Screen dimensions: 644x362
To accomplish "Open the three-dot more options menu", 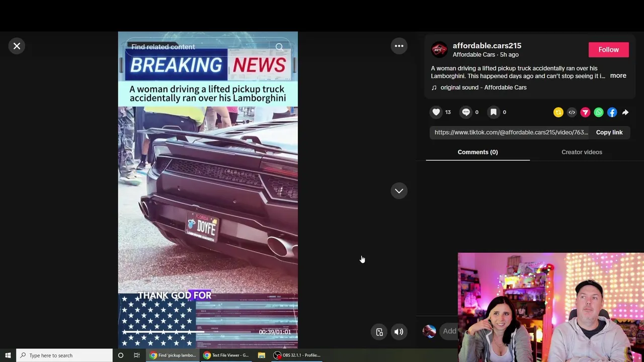I will (x=399, y=46).
